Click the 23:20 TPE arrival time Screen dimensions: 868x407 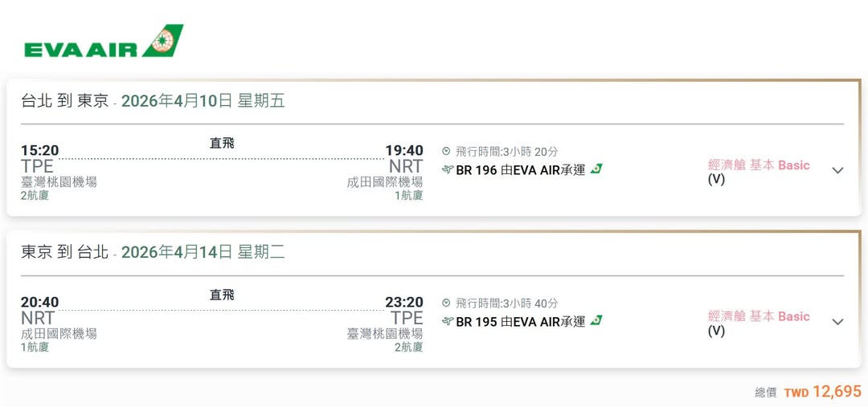404,303
